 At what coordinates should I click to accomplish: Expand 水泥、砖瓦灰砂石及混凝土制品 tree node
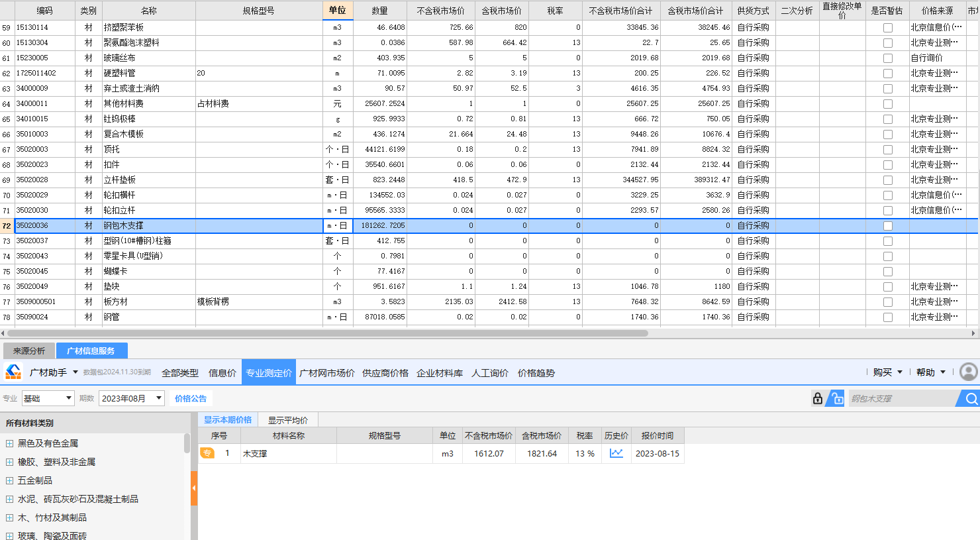click(9, 499)
